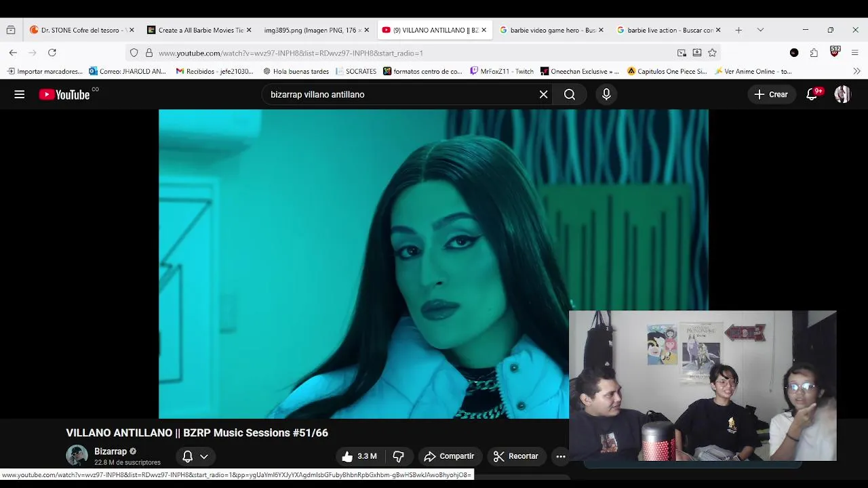This screenshot has height=488, width=868.
Task: Open the Correo: JHAROLD AN... bookmark
Action: tap(127, 71)
